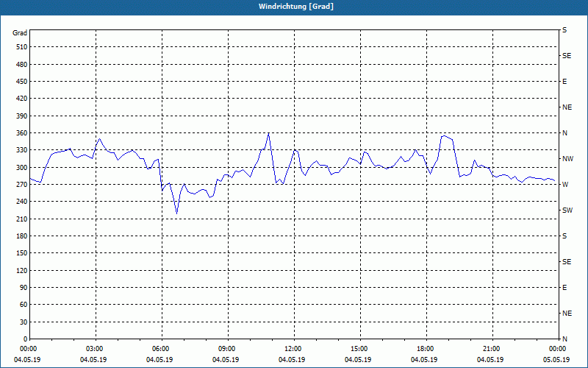Click the W compass label on the right axis
588x368 pixels.
pyautogui.click(x=565, y=185)
